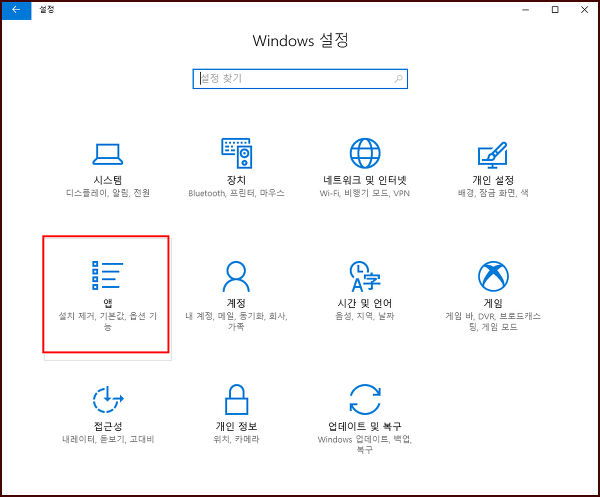Open the 시간 및 언어 clock icon
600x497 pixels.
365,276
